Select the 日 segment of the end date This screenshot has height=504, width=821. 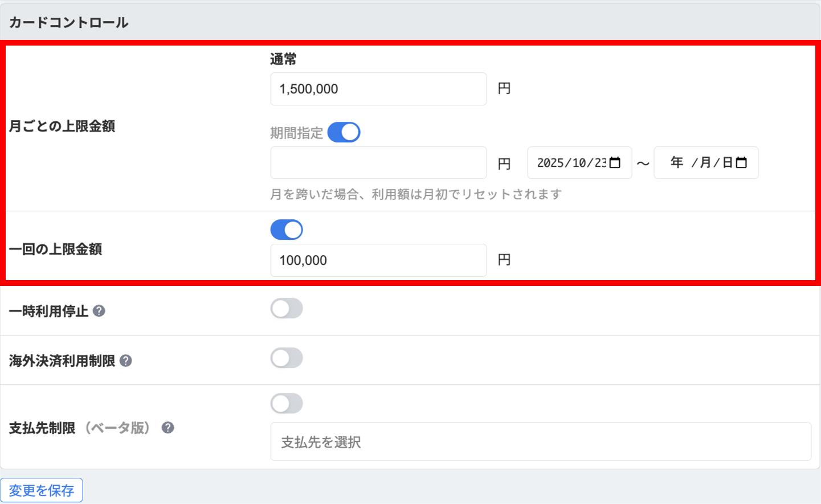[x=727, y=163]
